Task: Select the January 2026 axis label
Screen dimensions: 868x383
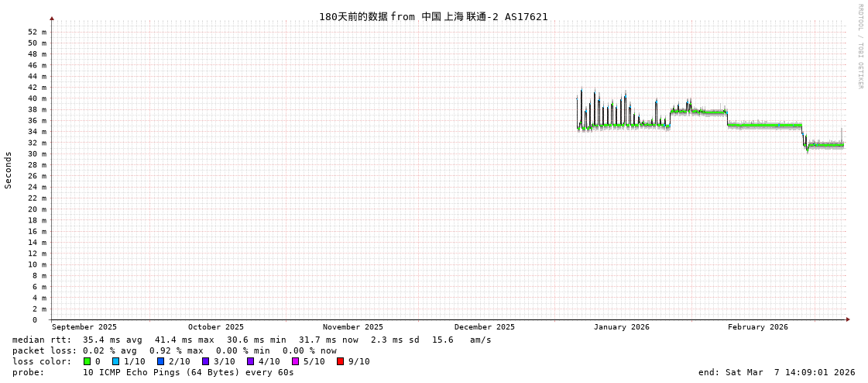Action: (621, 327)
